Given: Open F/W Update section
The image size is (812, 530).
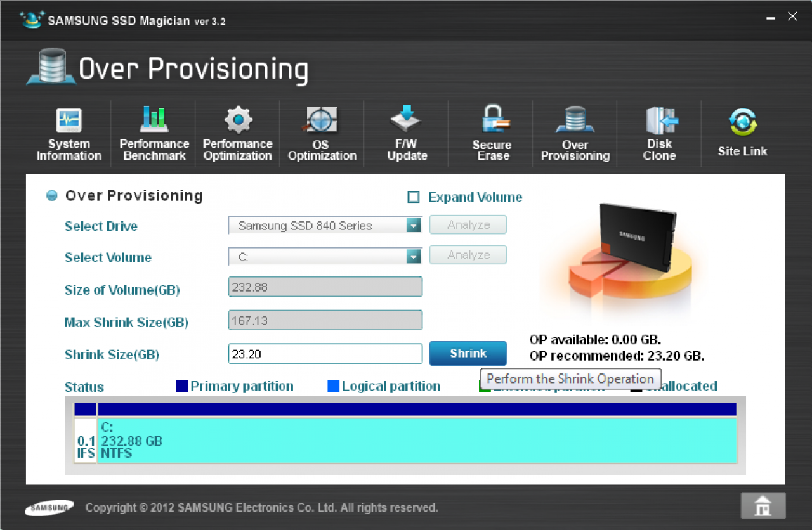Looking at the screenshot, I should click(x=407, y=134).
